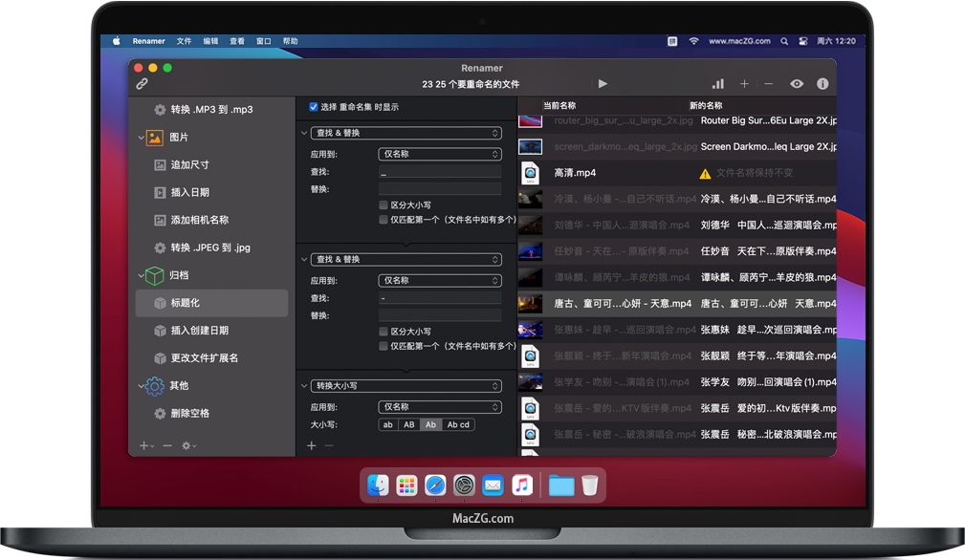Open the 窗口 menu in the menu bar

click(x=264, y=41)
